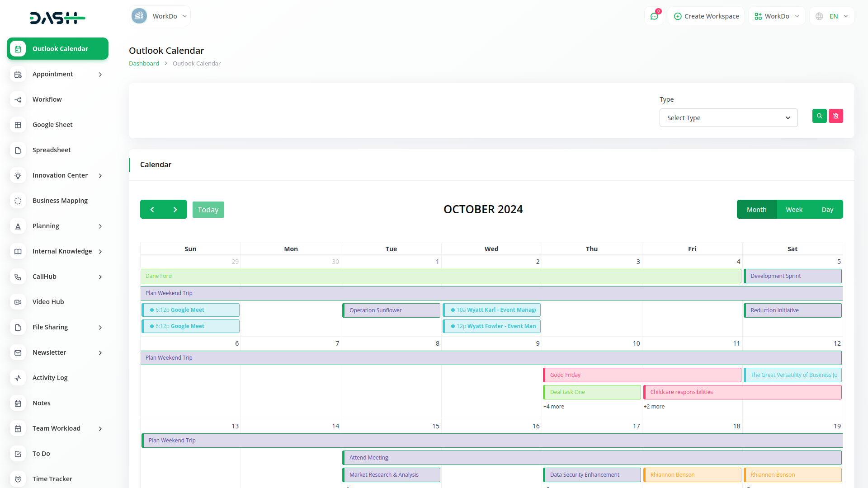
Task: Open the Activity Log sidebar item
Action: [50, 378]
